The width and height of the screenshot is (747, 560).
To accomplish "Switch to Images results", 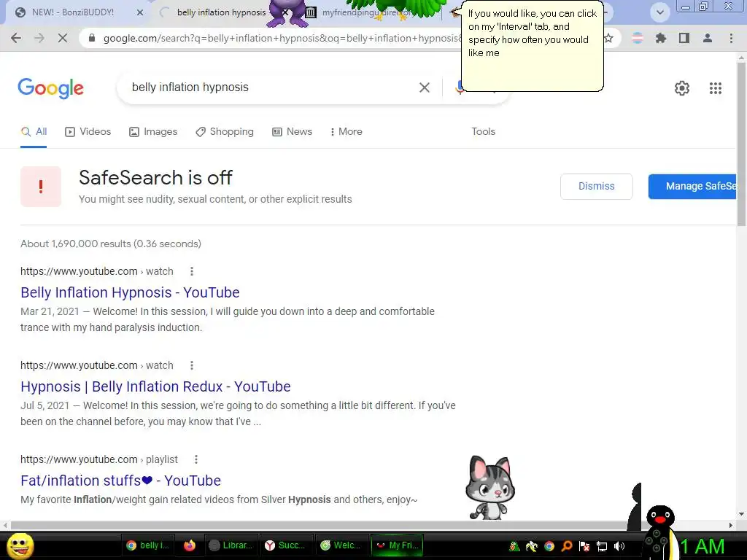I will point(153,132).
